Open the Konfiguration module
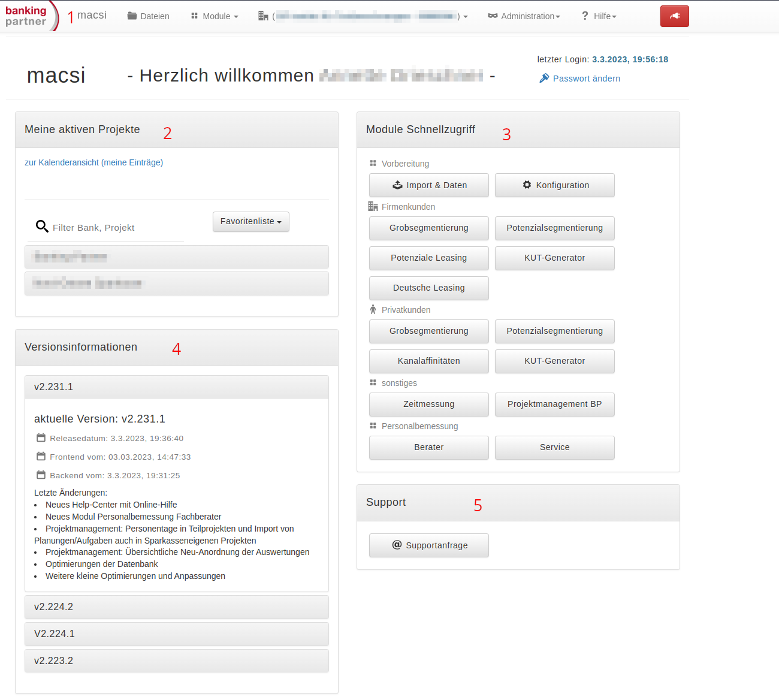Screen dimensions: 779x700 (555, 185)
